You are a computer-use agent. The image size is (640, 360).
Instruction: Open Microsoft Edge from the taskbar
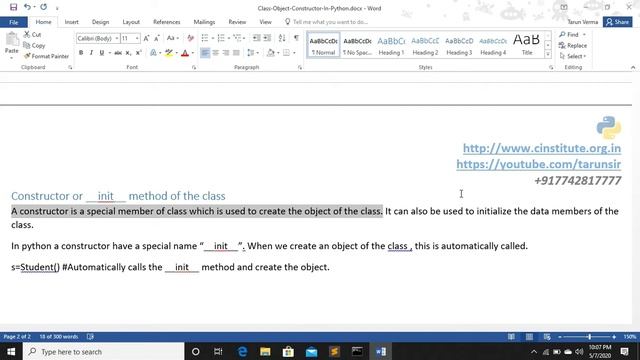click(242, 351)
